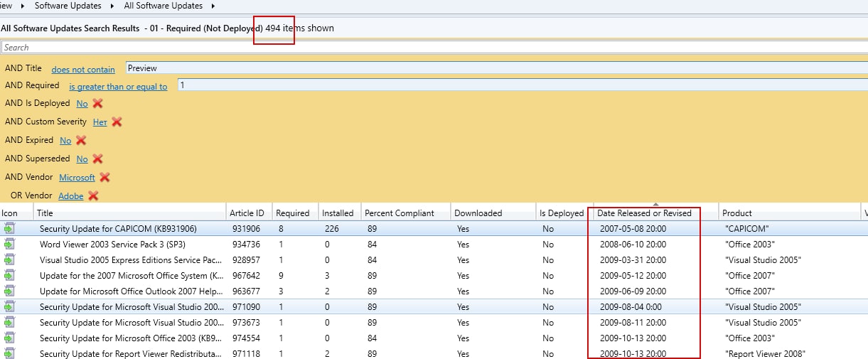Viewport: 868px width, 359px height.
Task: Select update icon for article 973673 row
Action: [x=9, y=323]
